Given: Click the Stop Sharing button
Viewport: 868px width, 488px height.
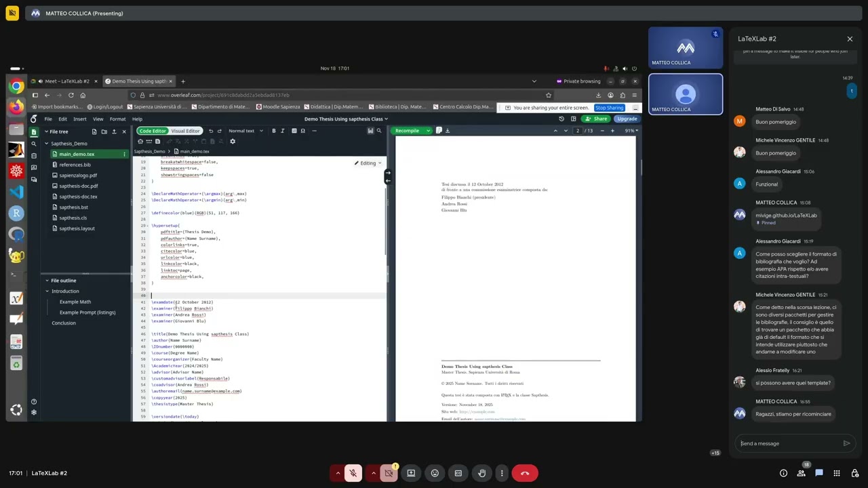Looking at the screenshot, I should click(610, 108).
